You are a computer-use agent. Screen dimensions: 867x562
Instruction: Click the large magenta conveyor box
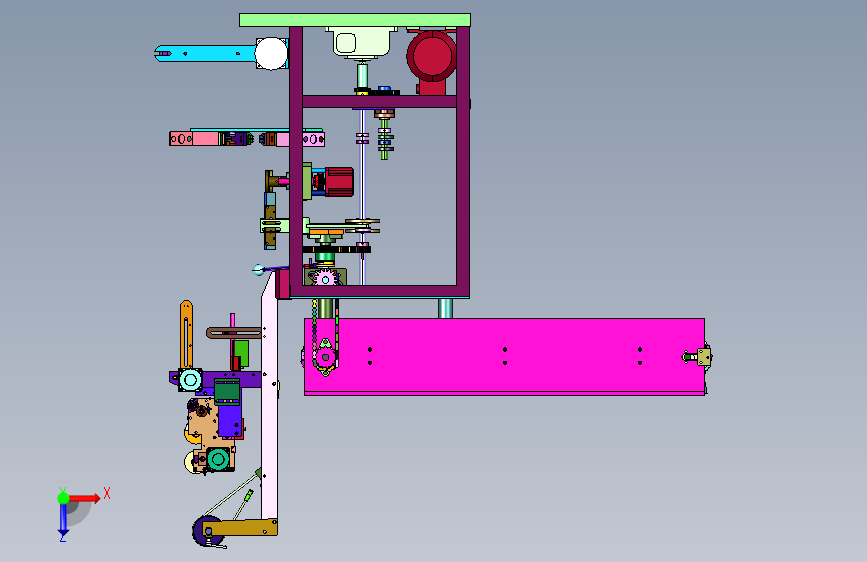click(504, 356)
